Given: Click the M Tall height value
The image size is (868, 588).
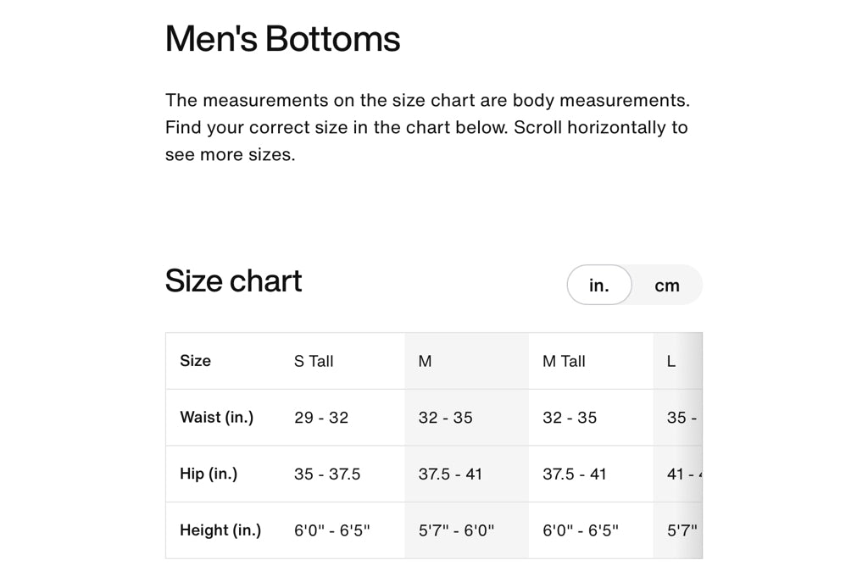Looking at the screenshot, I should [581, 530].
